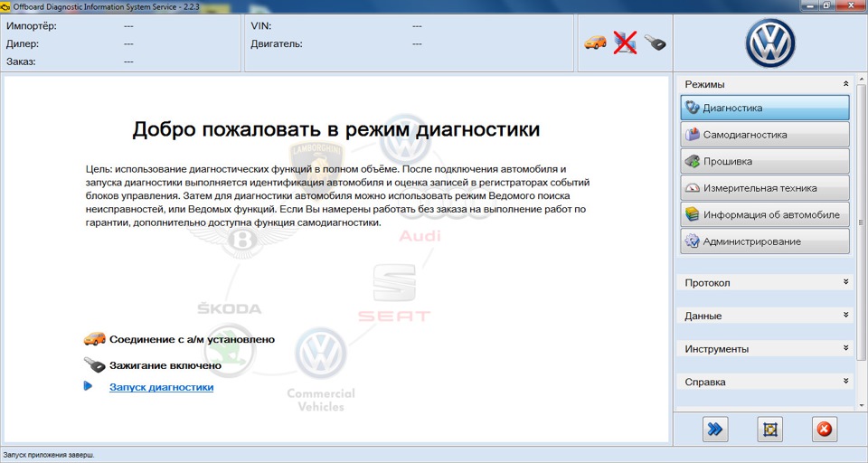Click the status bar message Запуск приложения заверш.
868x463 pixels.
48,455
